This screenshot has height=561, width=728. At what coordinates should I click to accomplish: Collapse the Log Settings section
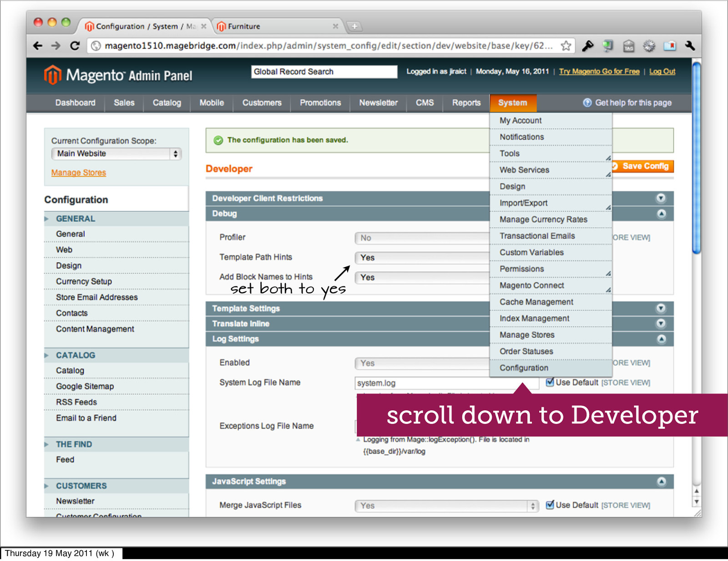661,339
